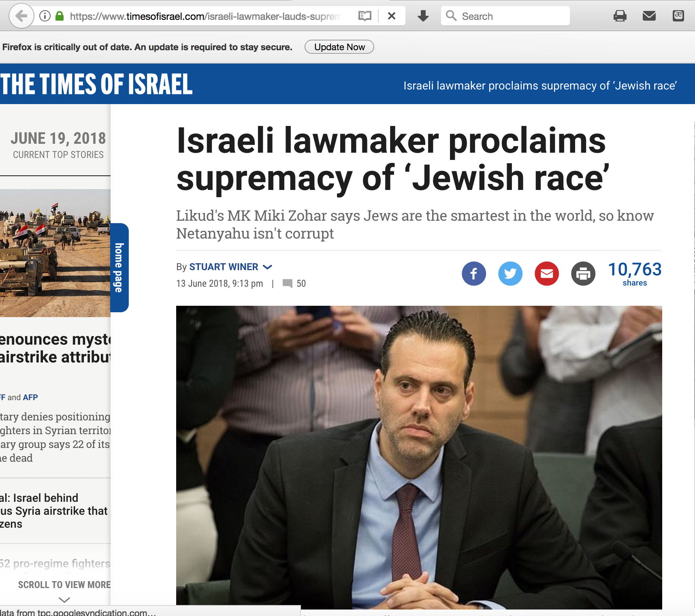Open the vertical home page tab
Image resolution: width=695 pixels, height=616 pixels.
[119, 268]
